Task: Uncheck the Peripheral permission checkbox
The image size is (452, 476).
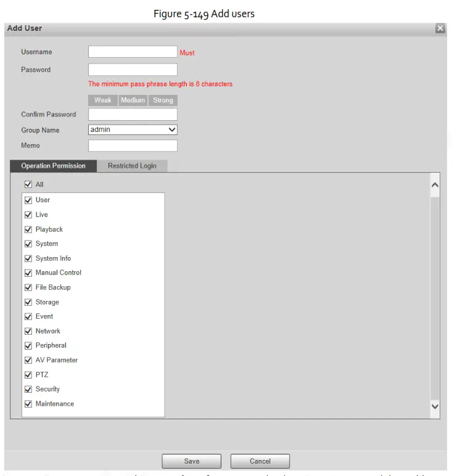Action: [x=28, y=346]
